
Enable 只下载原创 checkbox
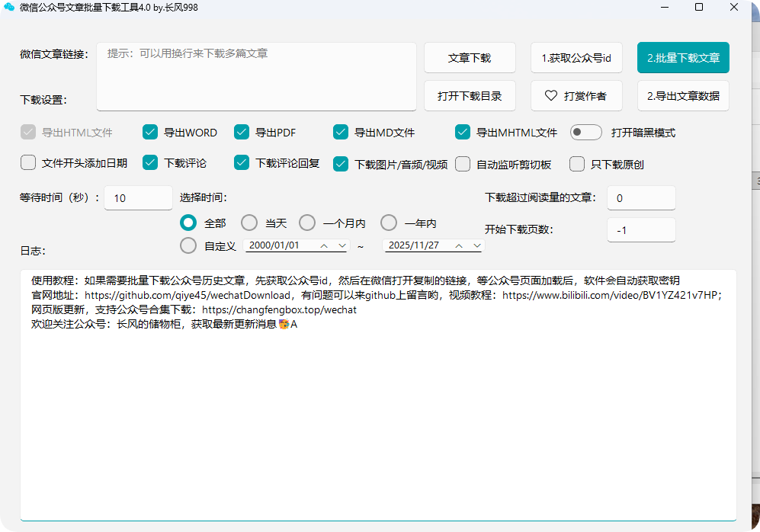[577, 164]
